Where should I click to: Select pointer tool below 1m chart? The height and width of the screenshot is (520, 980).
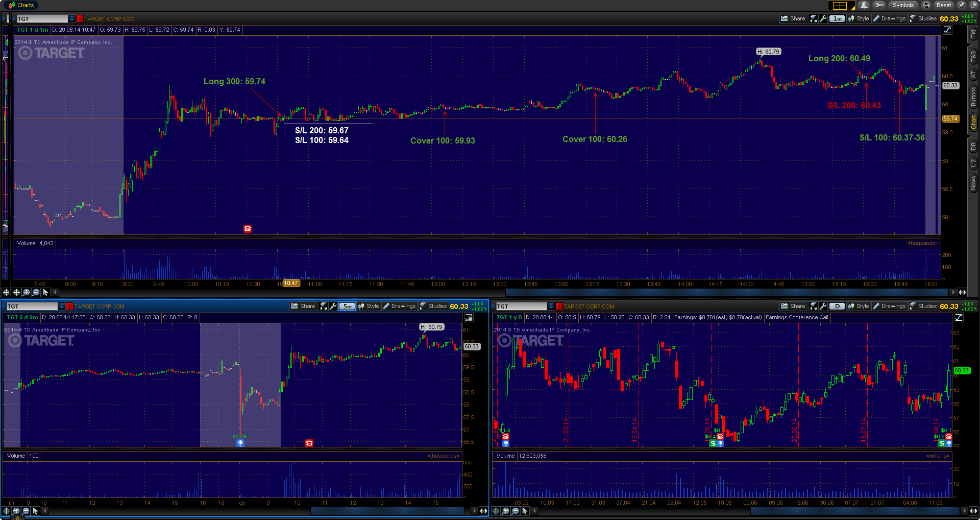pos(45,293)
